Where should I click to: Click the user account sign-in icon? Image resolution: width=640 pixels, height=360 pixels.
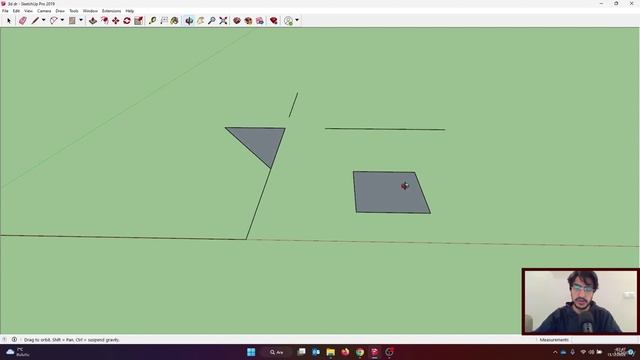(289, 20)
